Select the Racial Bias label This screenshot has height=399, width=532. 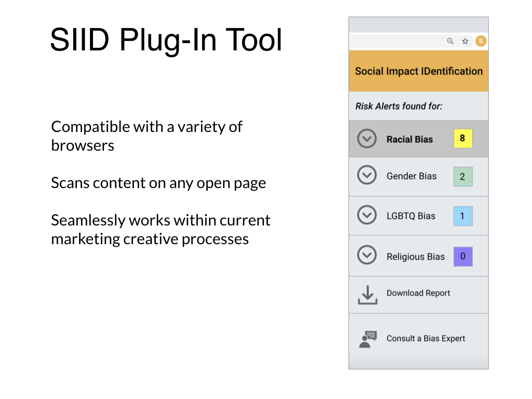(x=409, y=139)
